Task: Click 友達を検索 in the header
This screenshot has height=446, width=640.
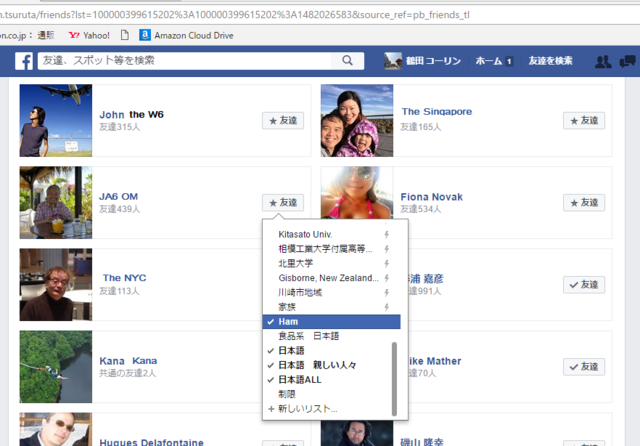Action: click(550, 61)
